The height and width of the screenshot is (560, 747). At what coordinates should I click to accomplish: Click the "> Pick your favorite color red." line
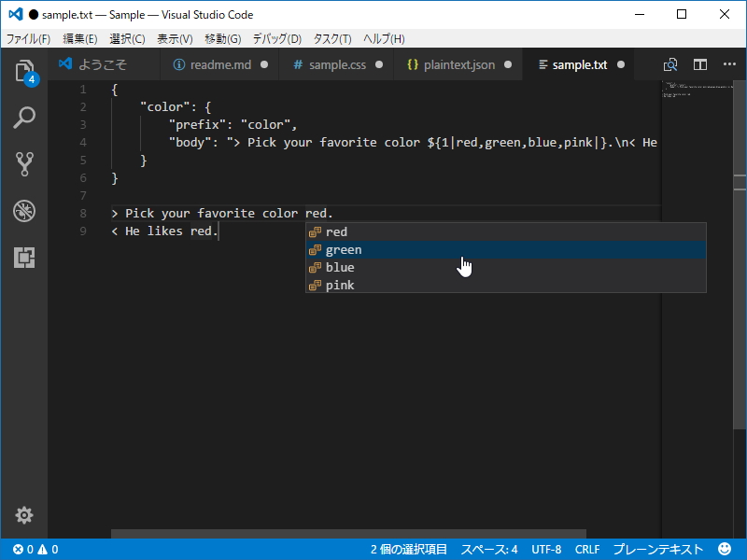click(222, 214)
